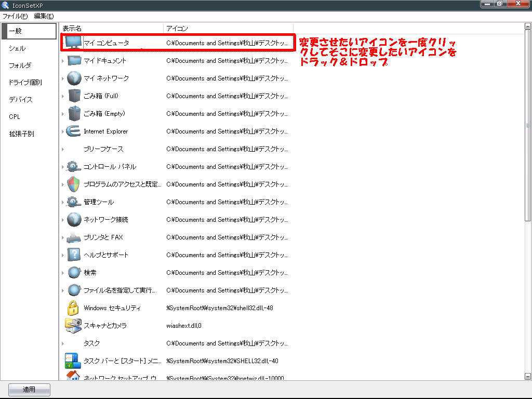Select the シェル category tab
This screenshot has height=399, width=532.
[17, 48]
